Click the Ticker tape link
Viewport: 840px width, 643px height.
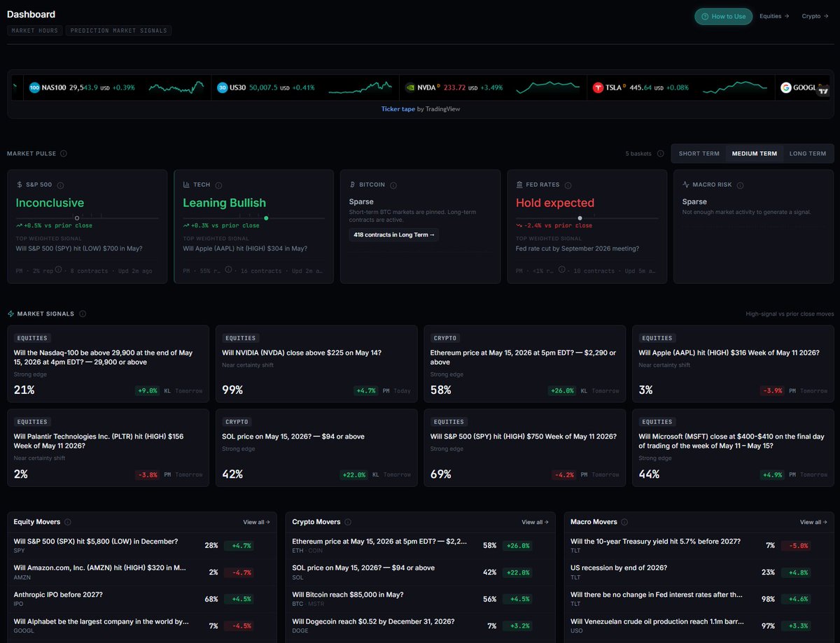(x=398, y=109)
